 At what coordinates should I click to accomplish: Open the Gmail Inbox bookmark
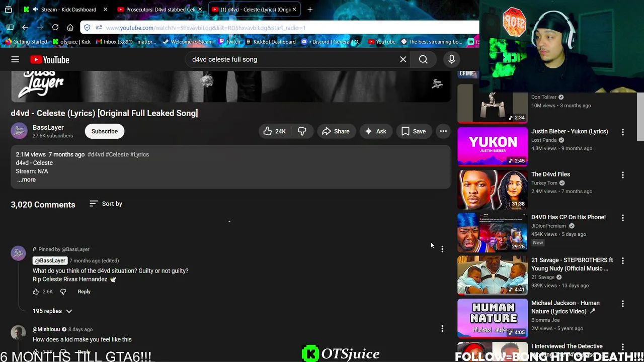click(x=126, y=42)
